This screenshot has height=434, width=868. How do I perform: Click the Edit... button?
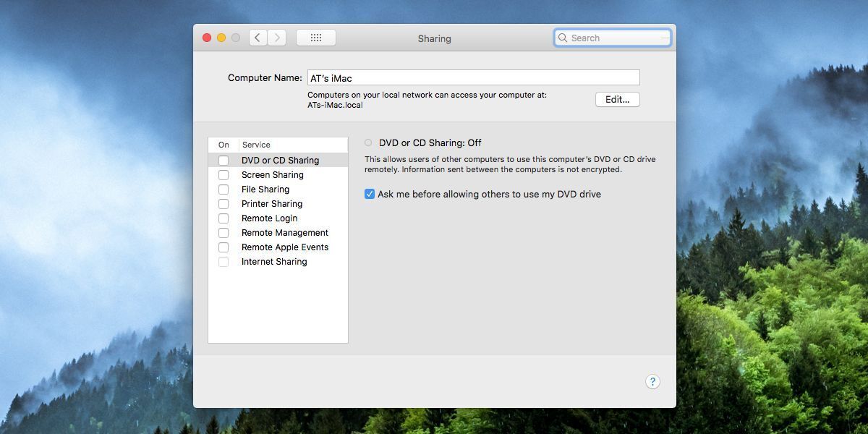coord(617,100)
